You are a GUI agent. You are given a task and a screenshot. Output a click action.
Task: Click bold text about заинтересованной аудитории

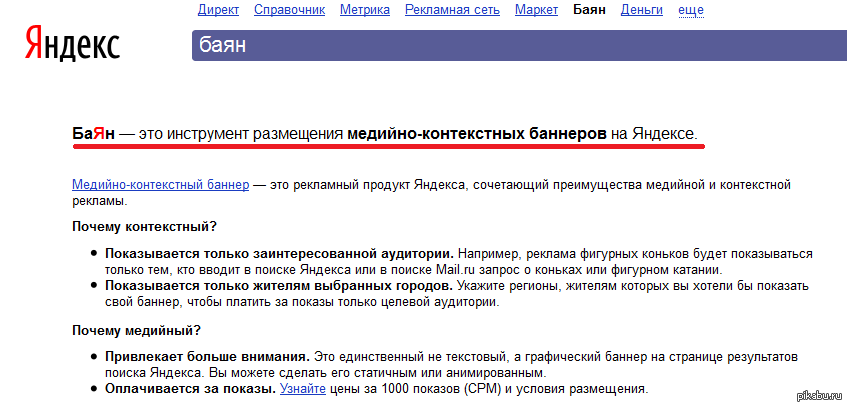[x=279, y=254]
